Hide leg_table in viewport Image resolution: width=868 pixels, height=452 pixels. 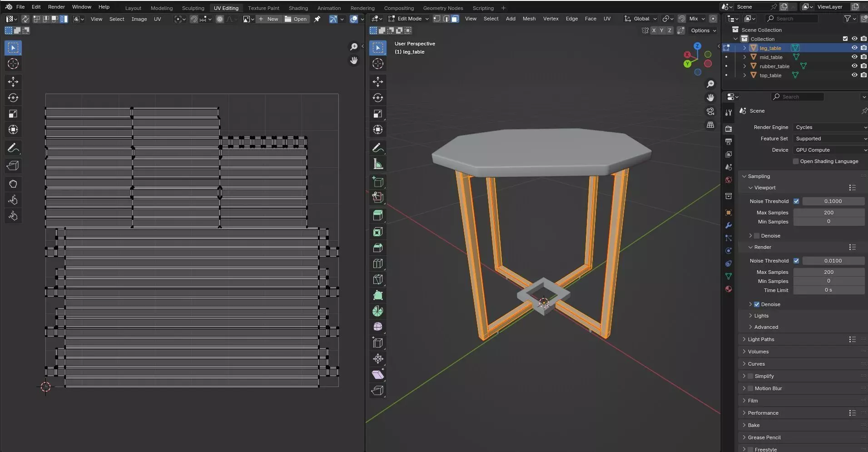(x=854, y=48)
